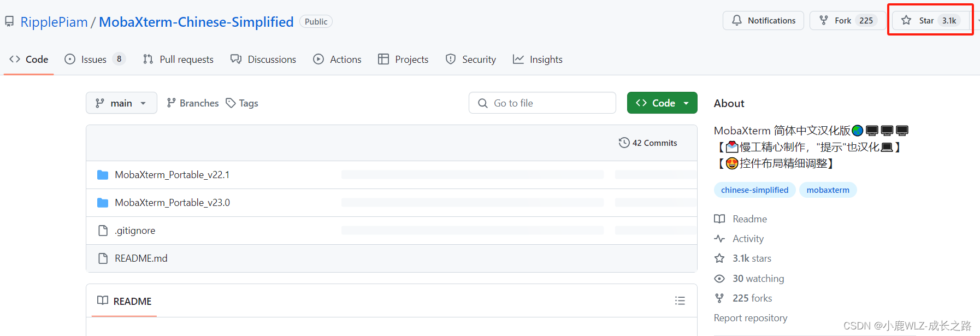Image resolution: width=980 pixels, height=336 pixels.
Task: Click the Pull requests icon
Action: tap(148, 59)
